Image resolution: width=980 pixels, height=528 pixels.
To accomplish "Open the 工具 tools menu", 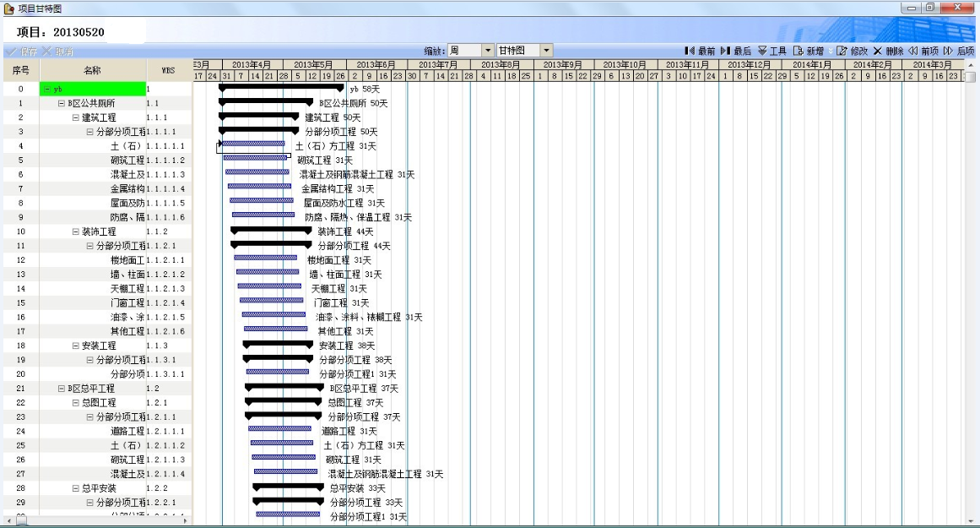I will 772,51.
